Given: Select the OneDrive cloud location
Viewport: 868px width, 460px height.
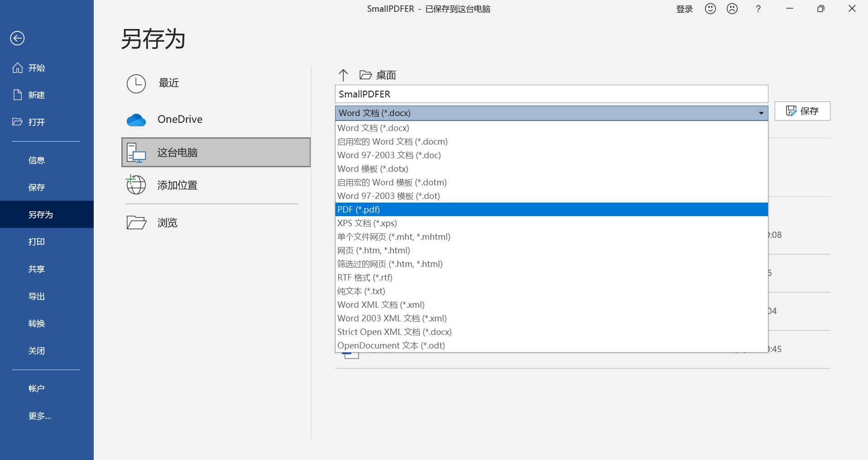Looking at the screenshot, I should [x=180, y=119].
